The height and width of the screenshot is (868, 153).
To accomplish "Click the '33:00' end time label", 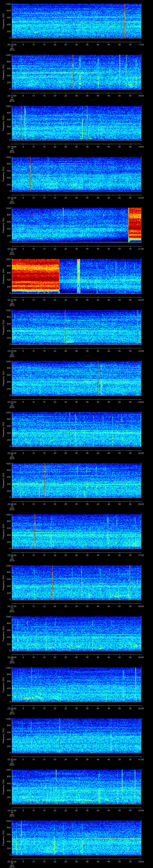I will pos(141,861).
